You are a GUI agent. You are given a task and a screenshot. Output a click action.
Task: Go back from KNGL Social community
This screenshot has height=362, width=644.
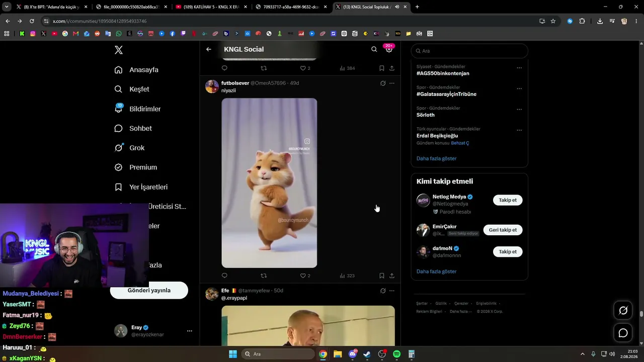point(209,49)
